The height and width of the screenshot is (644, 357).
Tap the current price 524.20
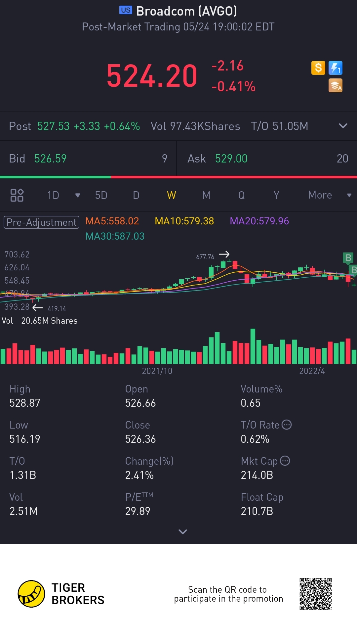click(x=152, y=76)
